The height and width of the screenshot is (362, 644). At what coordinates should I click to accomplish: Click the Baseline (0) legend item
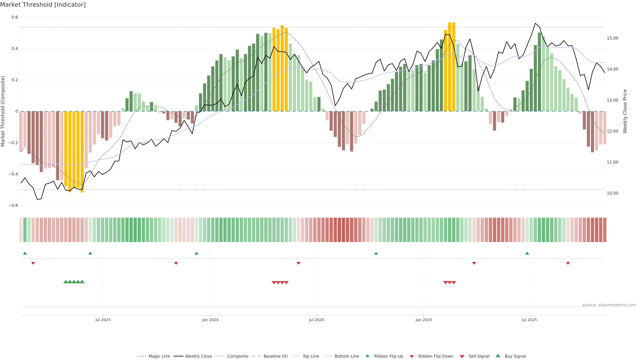click(275, 356)
